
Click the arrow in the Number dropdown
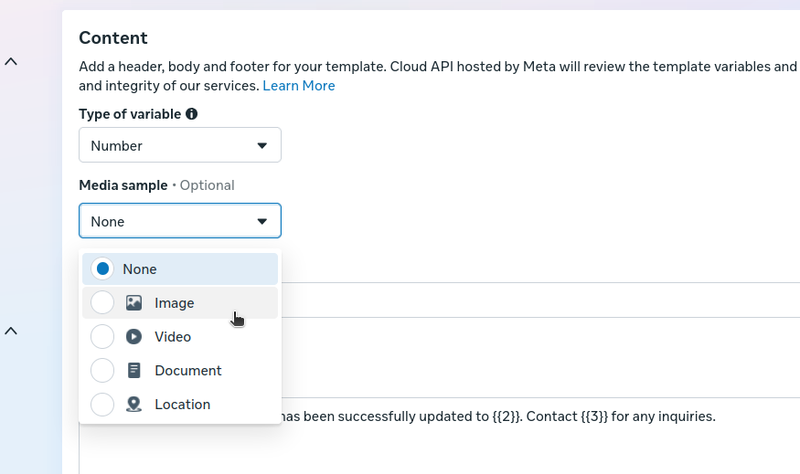click(x=262, y=146)
